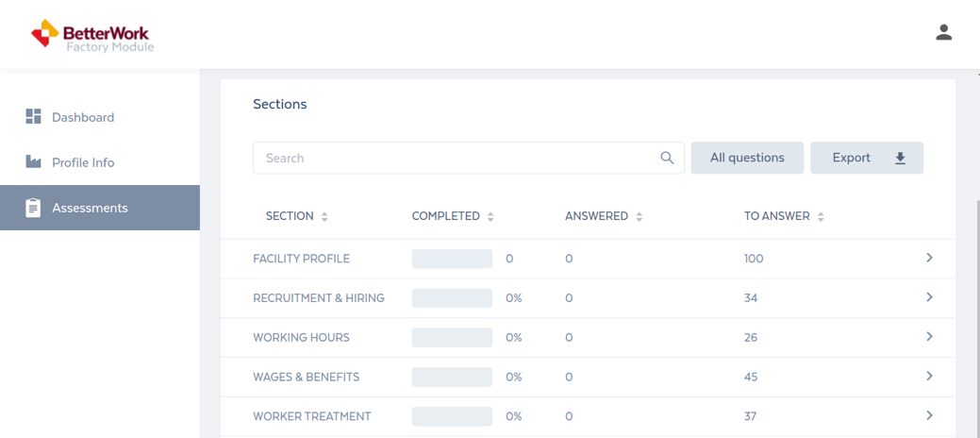This screenshot has width=980, height=438.
Task: Click the BetterWork Factory Module logo
Action: (x=91, y=36)
